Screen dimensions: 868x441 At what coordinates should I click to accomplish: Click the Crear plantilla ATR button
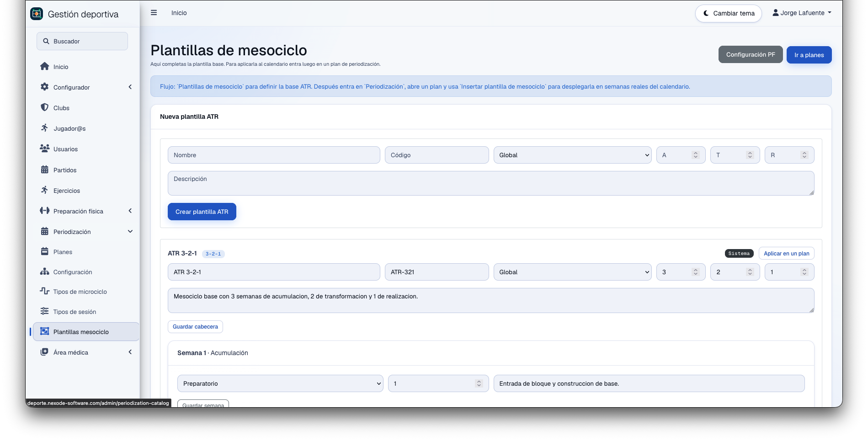[x=202, y=212]
